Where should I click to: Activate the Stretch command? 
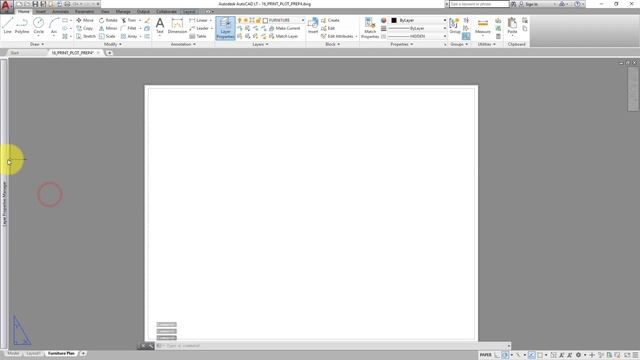86,36
